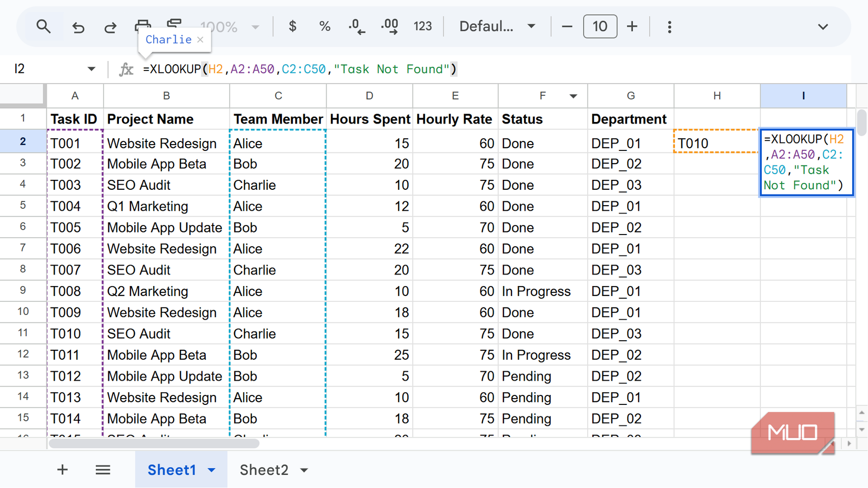Open the Sheet1 tab menu arrow
The height and width of the screenshot is (488, 868).
[x=212, y=470]
